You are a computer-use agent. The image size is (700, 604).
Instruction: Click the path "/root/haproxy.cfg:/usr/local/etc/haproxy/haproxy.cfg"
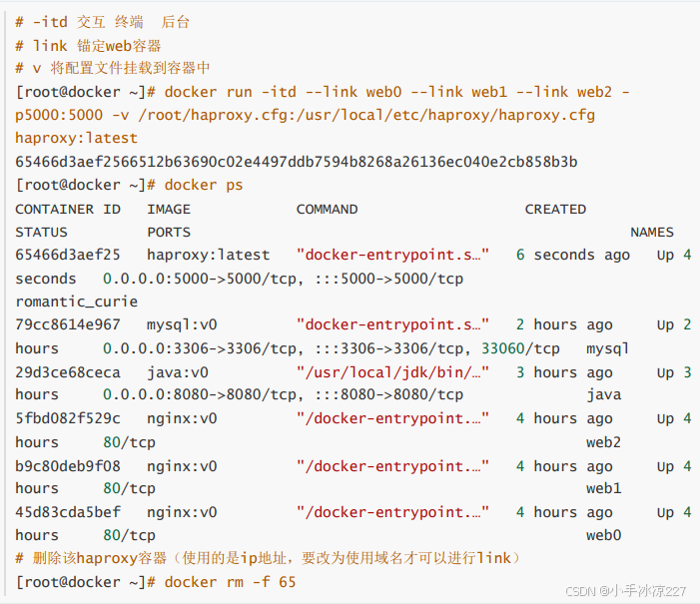coord(366,115)
